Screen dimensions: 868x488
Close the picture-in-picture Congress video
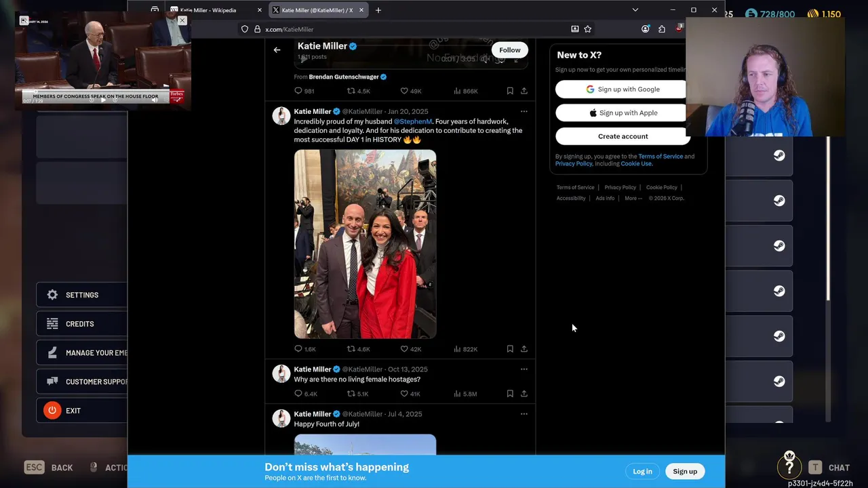coord(182,20)
